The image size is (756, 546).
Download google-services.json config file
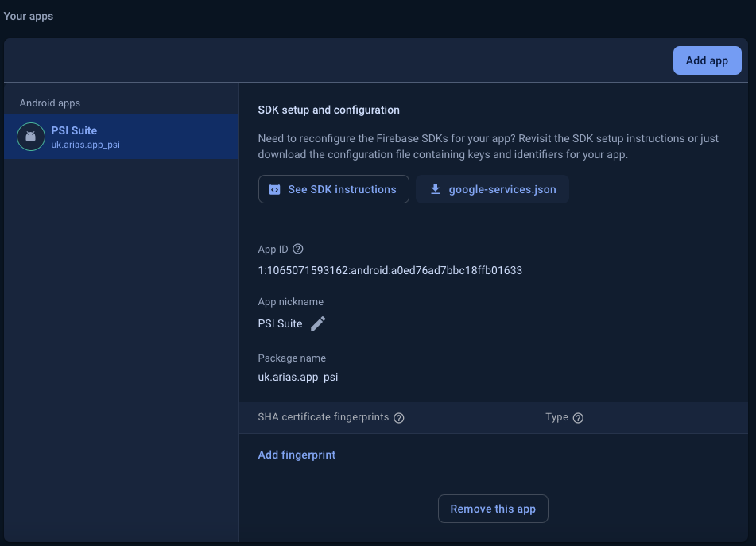[x=492, y=189]
